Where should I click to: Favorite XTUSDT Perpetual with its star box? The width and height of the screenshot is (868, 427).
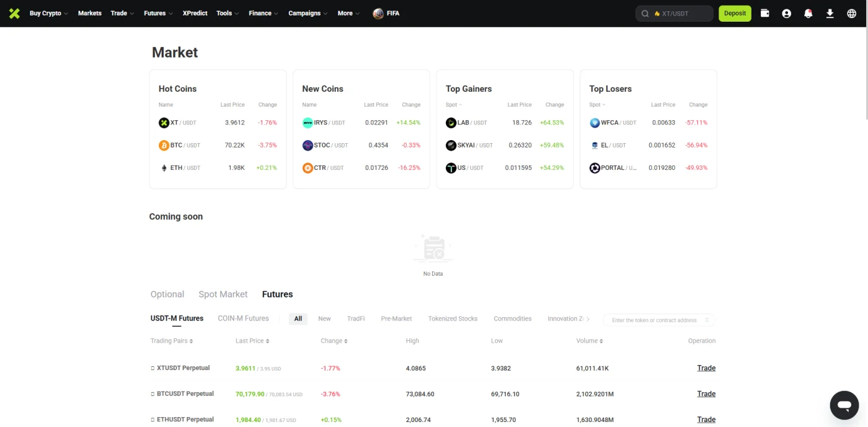click(x=153, y=368)
